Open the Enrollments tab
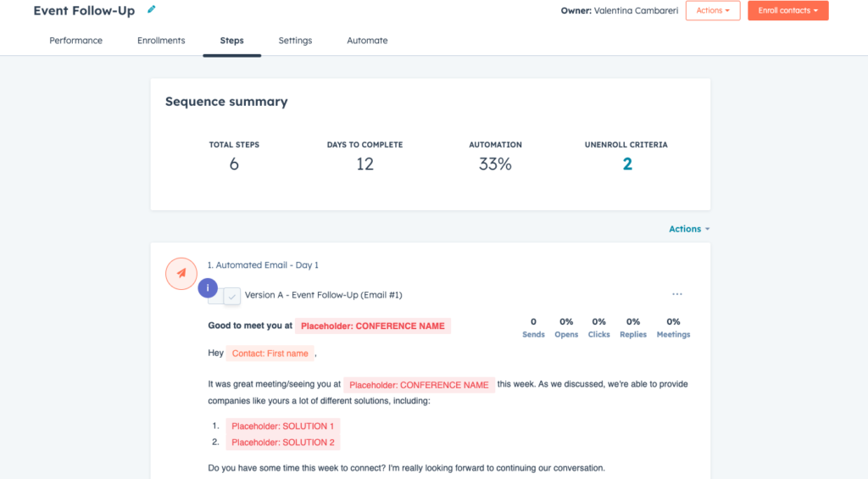868x479 pixels. (161, 41)
